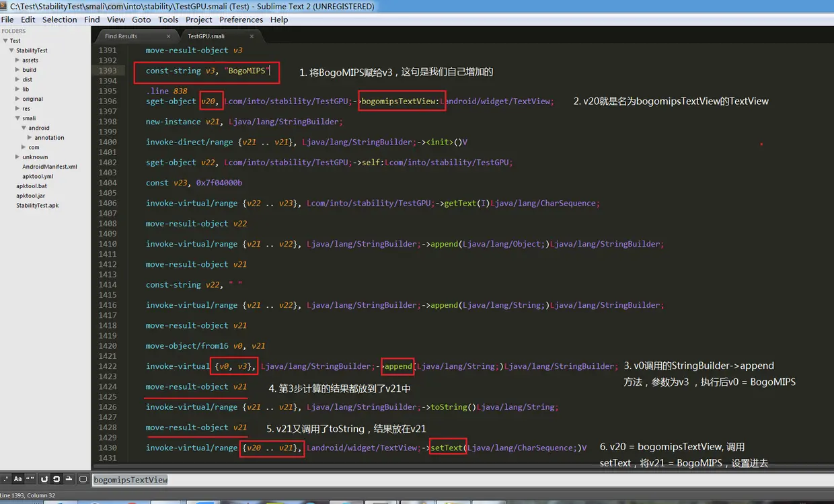Expand the res folder arrow
This screenshot has height=504, width=834.
(17, 109)
